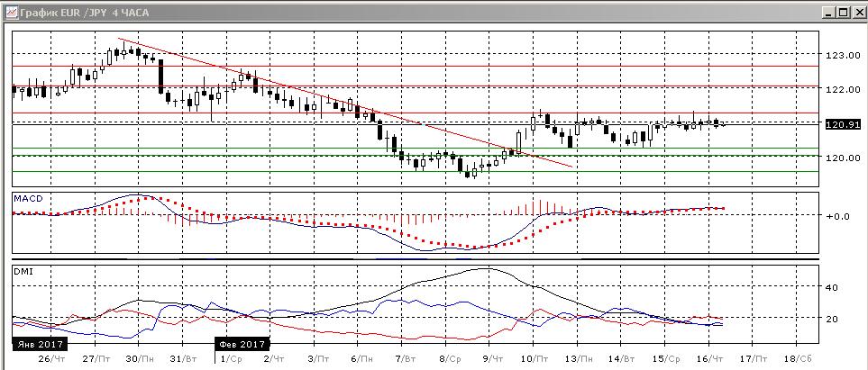Click the date label 15/Ср
Viewport: 868px width, 370px height.
click(667, 358)
